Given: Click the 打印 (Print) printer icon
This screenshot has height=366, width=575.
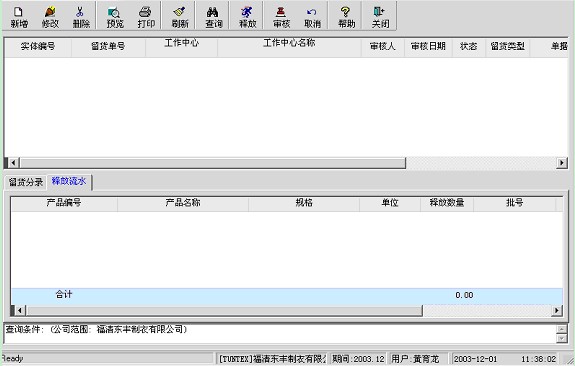Looking at the screenshot, I should click(146, 17).
